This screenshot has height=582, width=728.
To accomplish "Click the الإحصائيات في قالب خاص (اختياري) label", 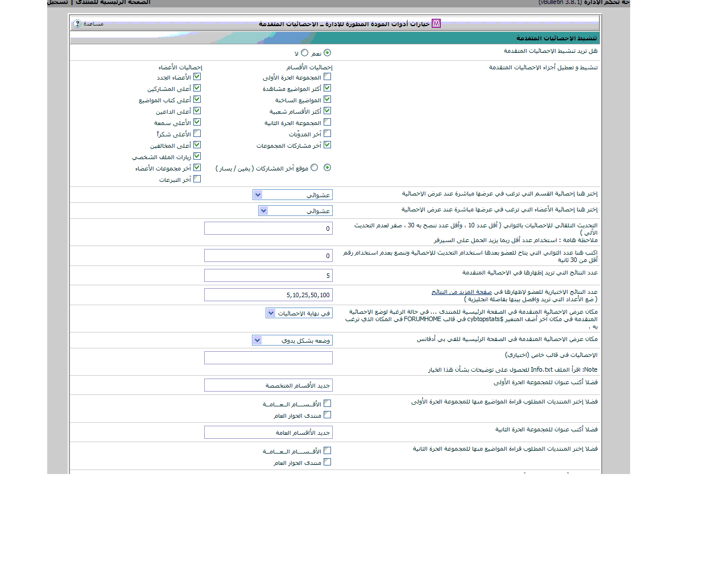I will [x=551, y=355].
